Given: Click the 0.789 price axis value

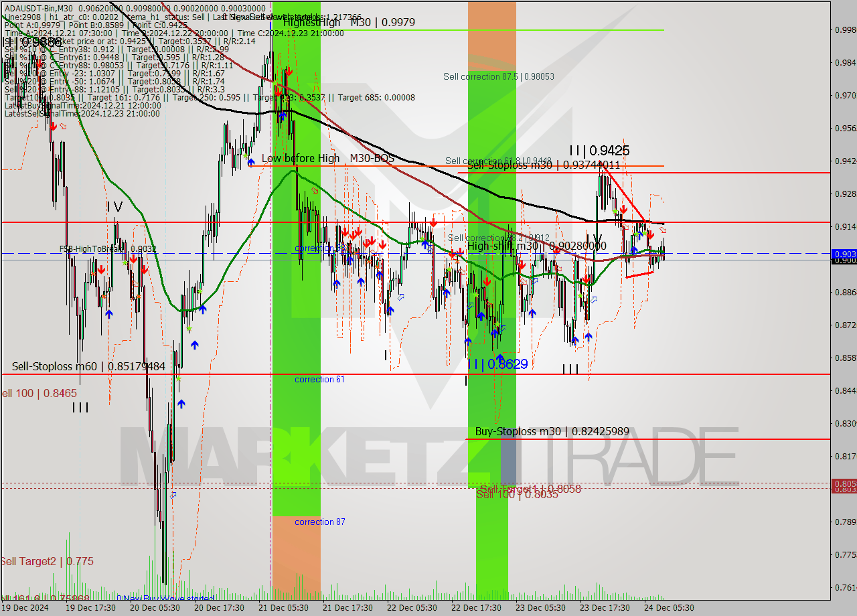Looking at the screenshot, I should 845,522.
